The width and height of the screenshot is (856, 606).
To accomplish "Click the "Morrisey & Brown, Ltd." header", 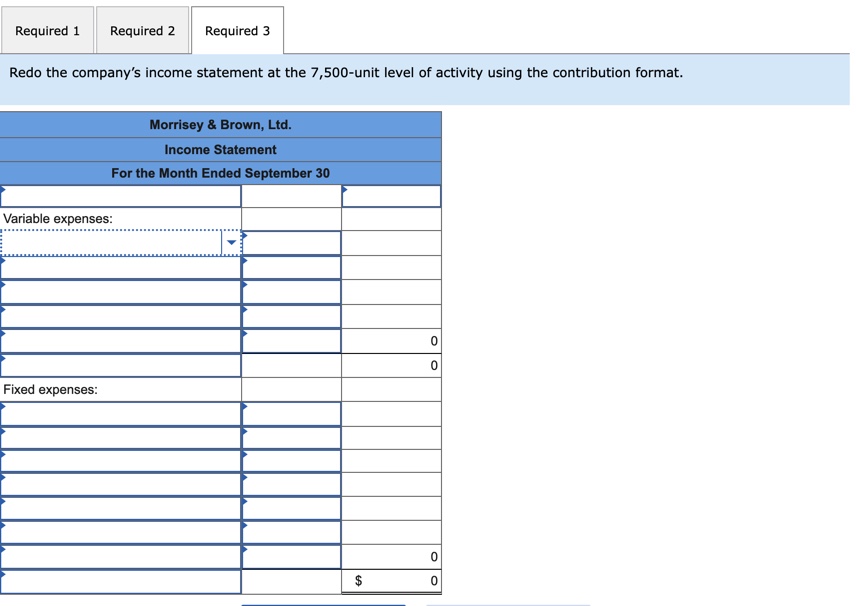I will (221, 124).
